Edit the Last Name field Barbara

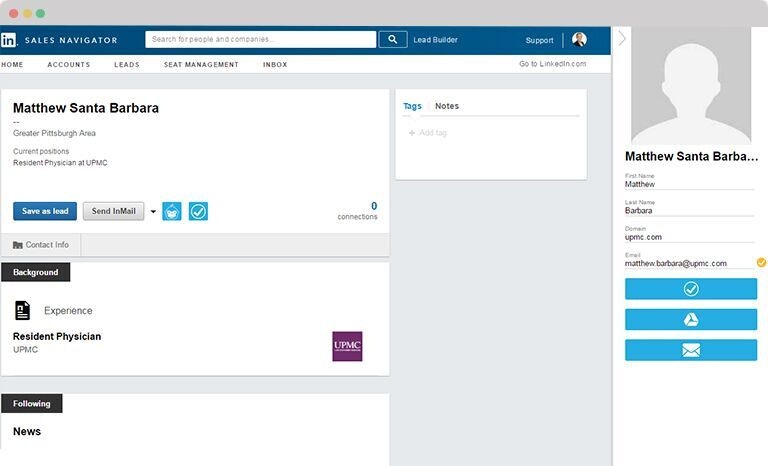(689, 211)
